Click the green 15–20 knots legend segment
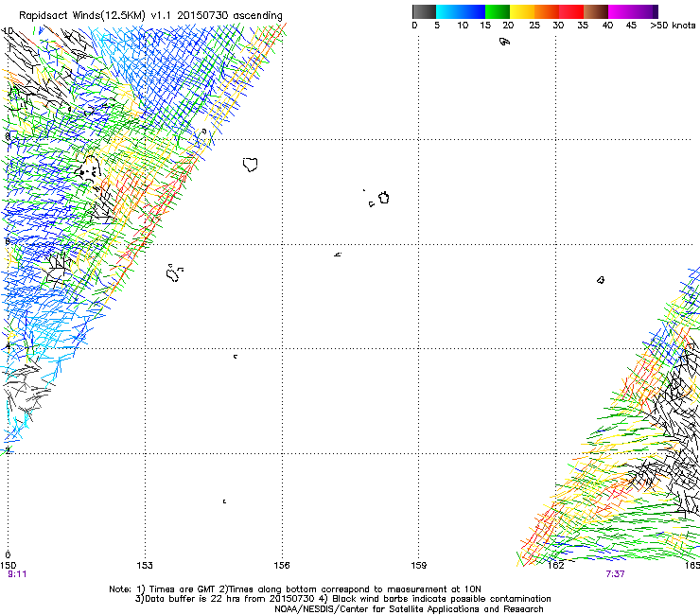This screenshot has width=700, height=615. (498, 11)
